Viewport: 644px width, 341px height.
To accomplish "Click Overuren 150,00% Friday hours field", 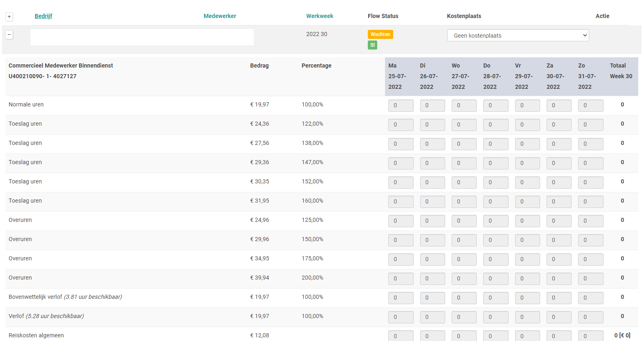I will tap(527, 240).
